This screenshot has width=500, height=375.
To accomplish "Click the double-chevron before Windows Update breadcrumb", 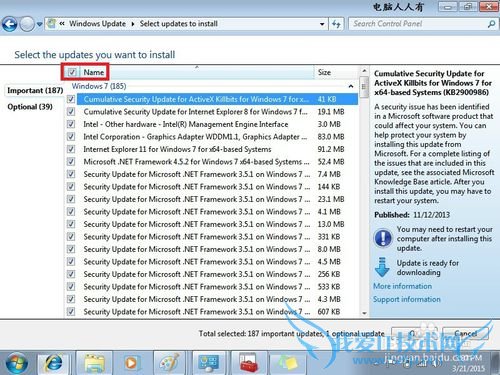I will [62, 24].
